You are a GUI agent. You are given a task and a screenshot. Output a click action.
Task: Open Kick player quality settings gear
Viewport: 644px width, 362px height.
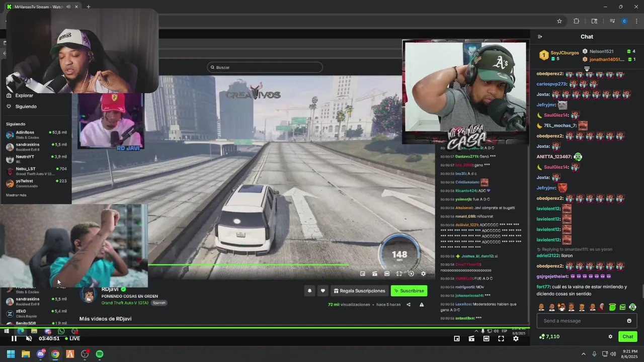coord(516,339)
